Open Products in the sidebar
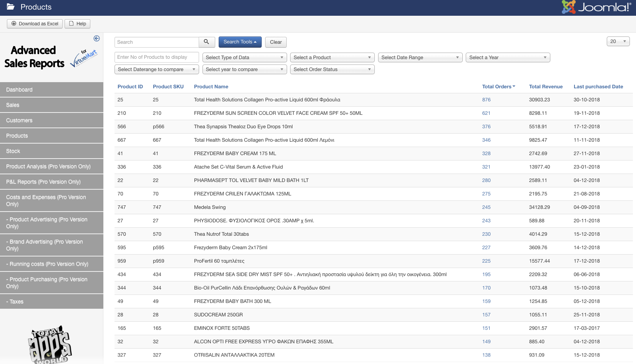 coord(51,136)
